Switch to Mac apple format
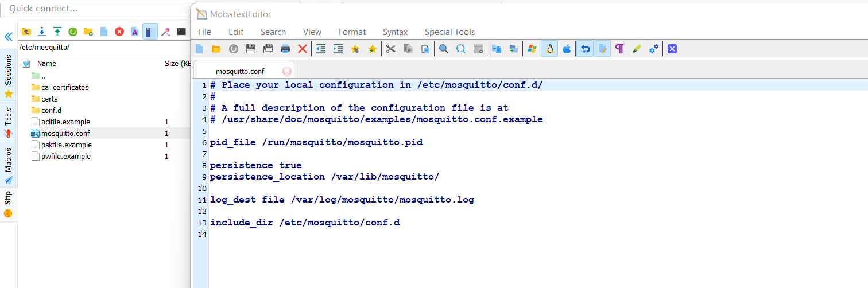Screen dimensions: 868x288 tap(567, 49)
